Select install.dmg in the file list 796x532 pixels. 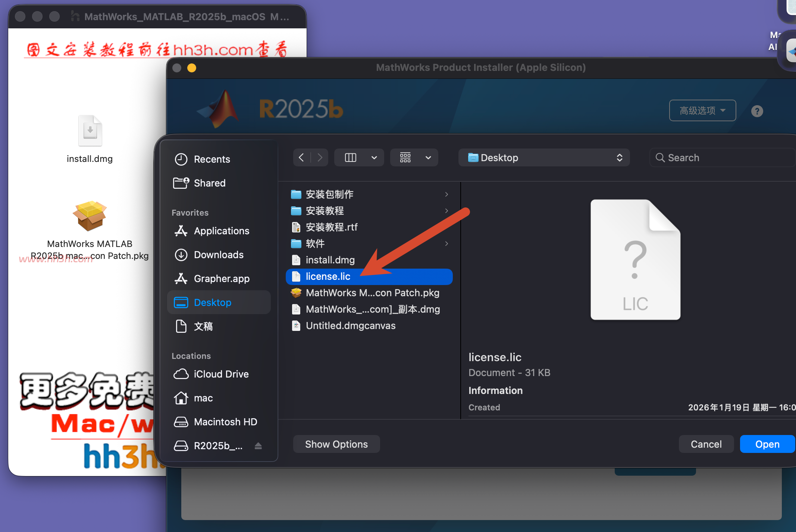(x=369, y=260)
